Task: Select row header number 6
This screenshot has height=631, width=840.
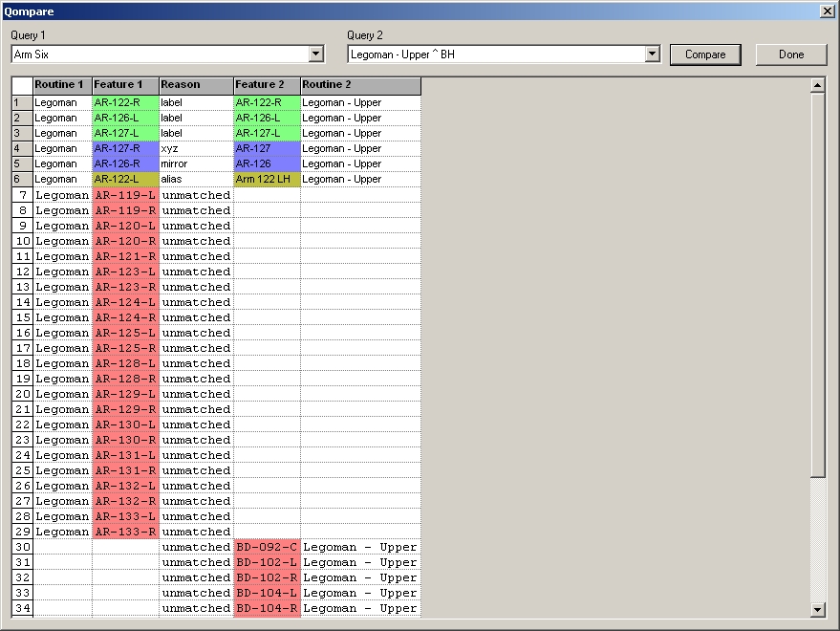Action: (x=22, y=179)
